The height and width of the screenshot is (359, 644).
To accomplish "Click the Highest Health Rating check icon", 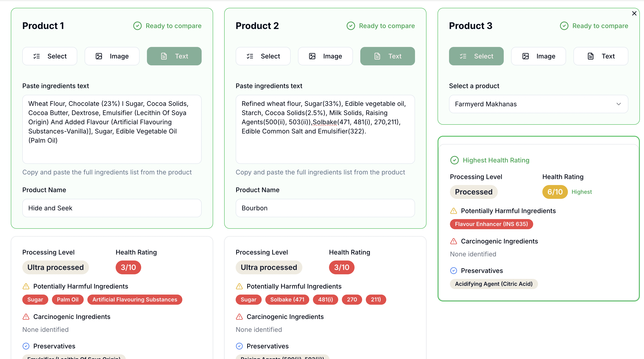I will click(454, 160).
